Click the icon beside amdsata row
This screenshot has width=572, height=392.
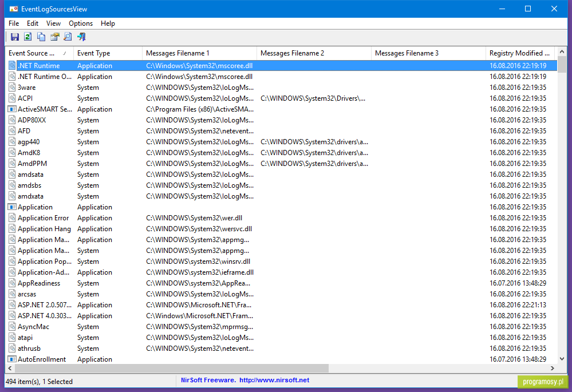click(x=12, y=175)
